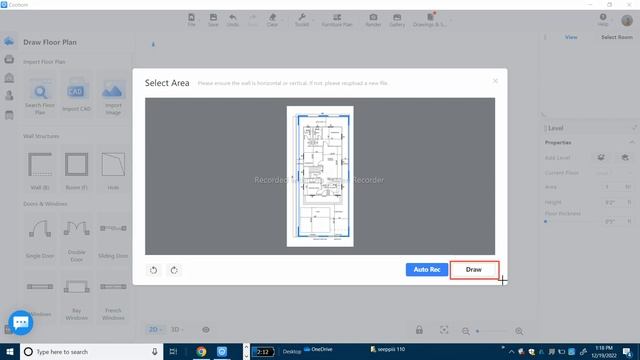Image resolution: width=640 pixels, height=360 pixels.
Task: Toggle the lock icon in bottom bar
Action: pos(419,330)
